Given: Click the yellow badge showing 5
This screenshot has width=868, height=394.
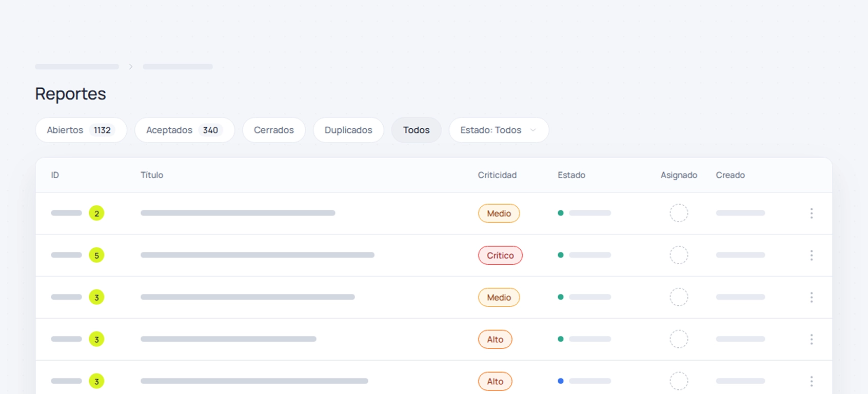Looking at the screenshot, I should click(96, 255).
